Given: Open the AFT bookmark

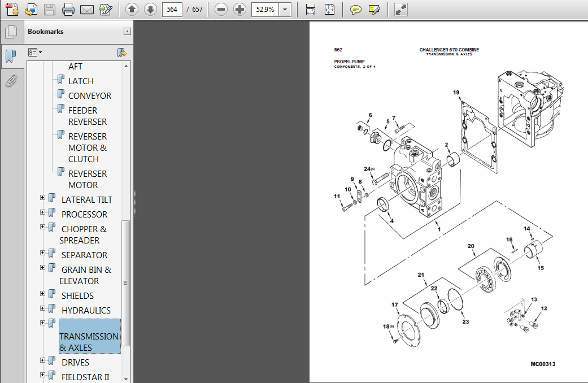Looking at the screenshot, I should pyautogui.click(x=75, y=67).
